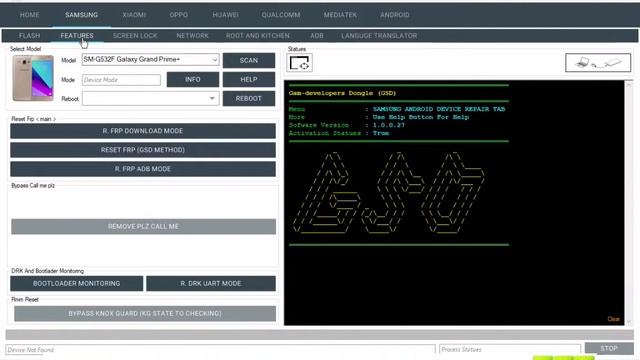
Task: Open the SCREEN LOCK sub-tab
Action: pyautogui.click(x=135, y=36)
